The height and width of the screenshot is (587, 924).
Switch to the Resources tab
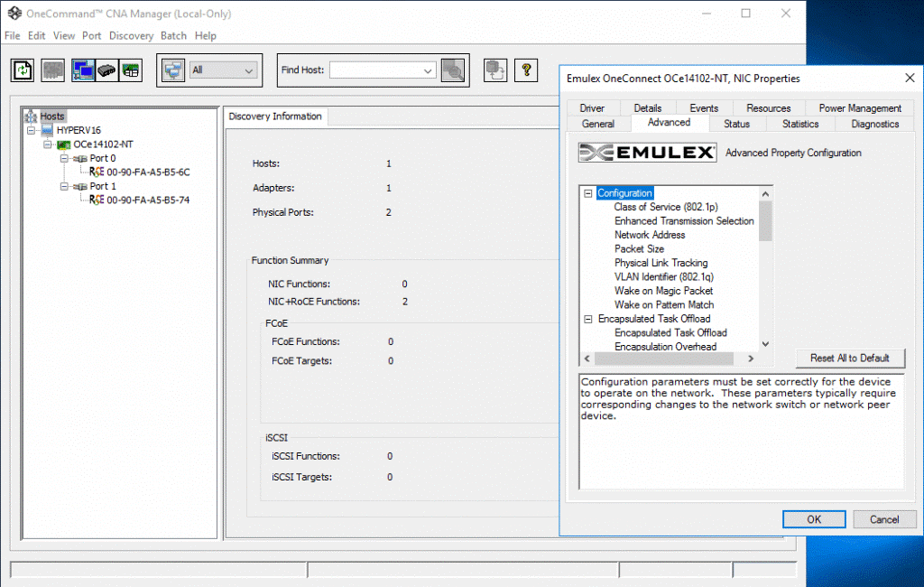(x=769, y=108)
